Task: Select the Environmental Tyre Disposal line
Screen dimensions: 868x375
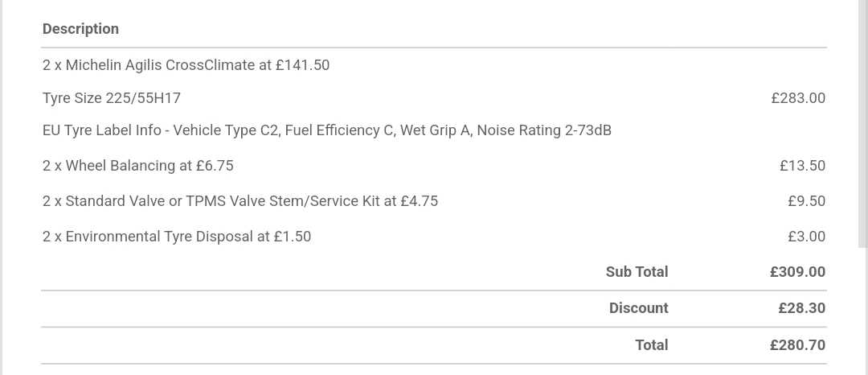Action: (176, 237)
